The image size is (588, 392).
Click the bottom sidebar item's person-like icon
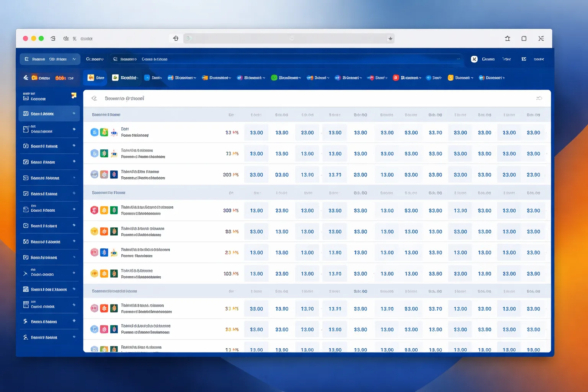click(25, 337)
